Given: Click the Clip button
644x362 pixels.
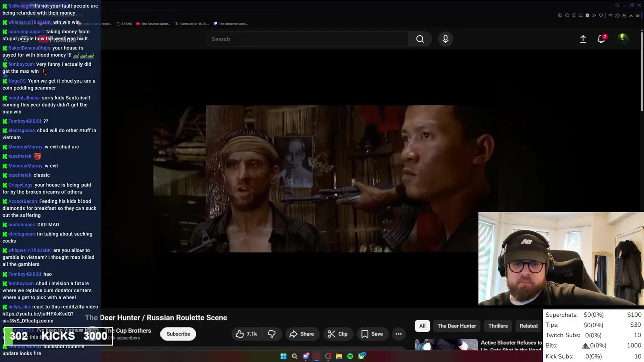Looking at the screenshot, I should [337, 334].
